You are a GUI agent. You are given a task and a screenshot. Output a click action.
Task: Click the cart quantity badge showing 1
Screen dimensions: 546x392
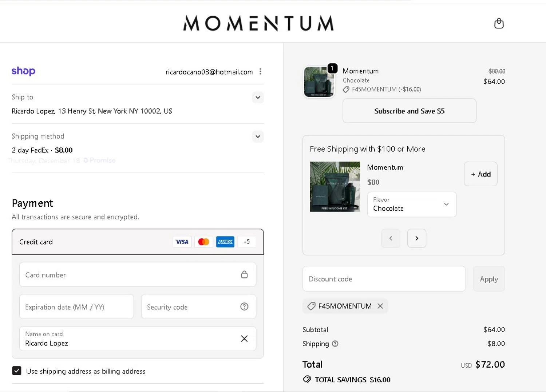pyautogui.click(x=332, y=68)
